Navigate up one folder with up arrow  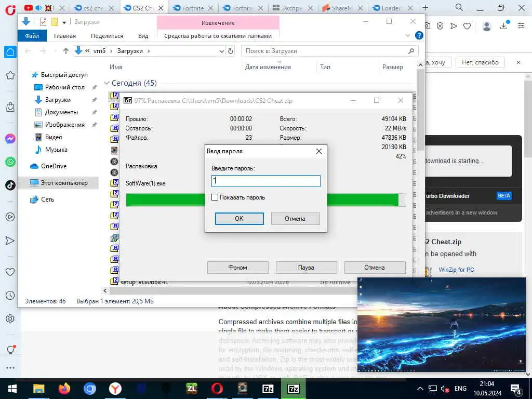click(x=66, y=51)
